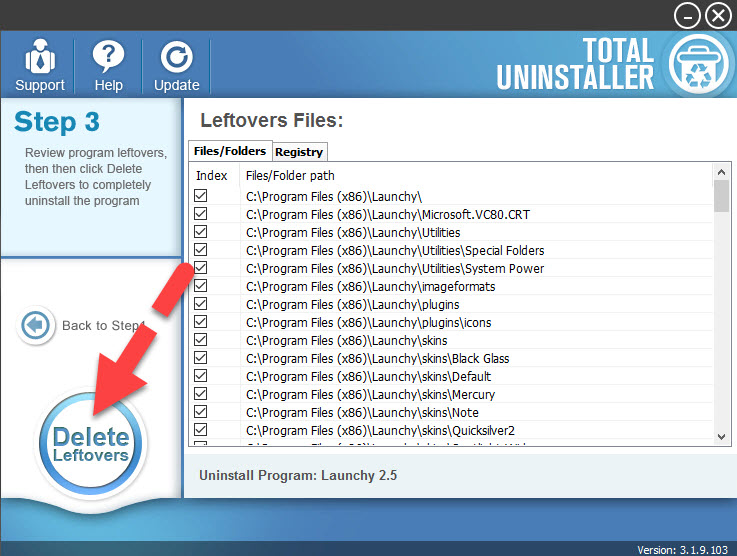The height and width of the screenshot is (556, 737).
Task: Select the plugins\icons path
Action: point(368,322)
